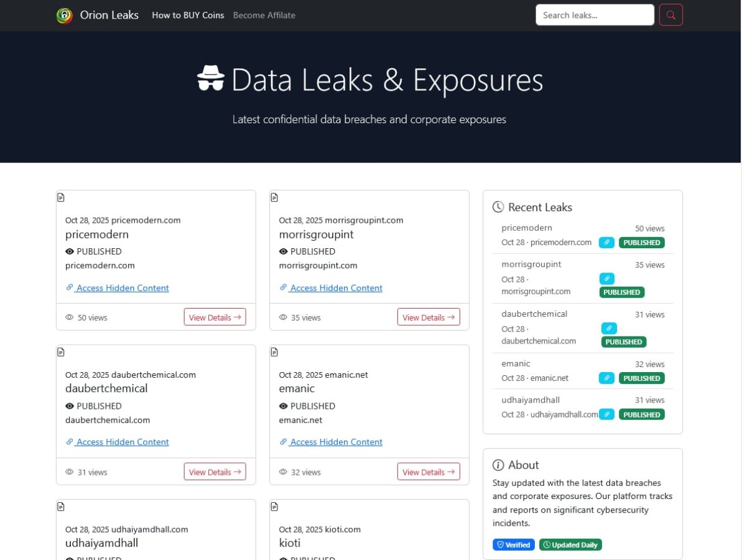Viewport: 742px width, 560px height.
Task: Click the clock icon next to Recent Leaks
Action: [499, 207]
